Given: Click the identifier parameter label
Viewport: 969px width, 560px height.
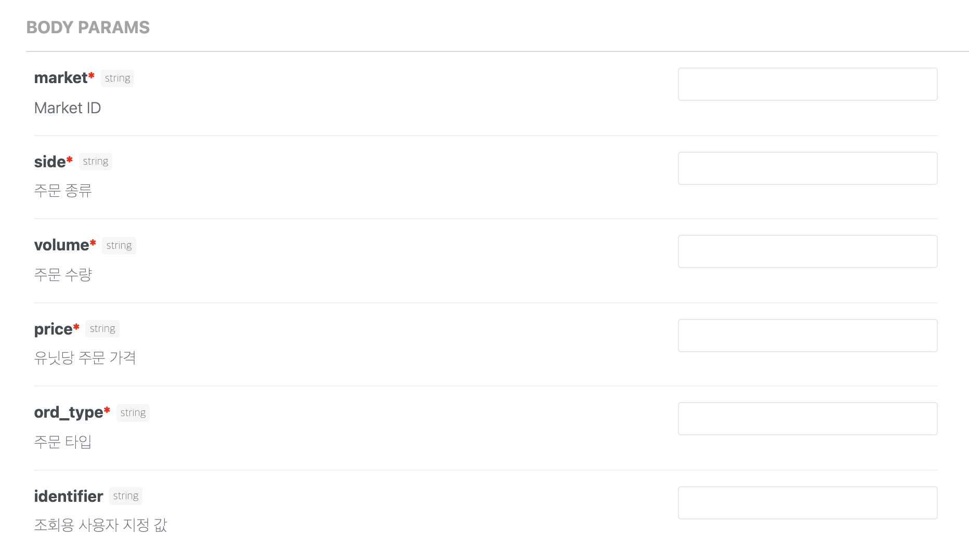Looking at the screenshot, I should coord(69,497).
